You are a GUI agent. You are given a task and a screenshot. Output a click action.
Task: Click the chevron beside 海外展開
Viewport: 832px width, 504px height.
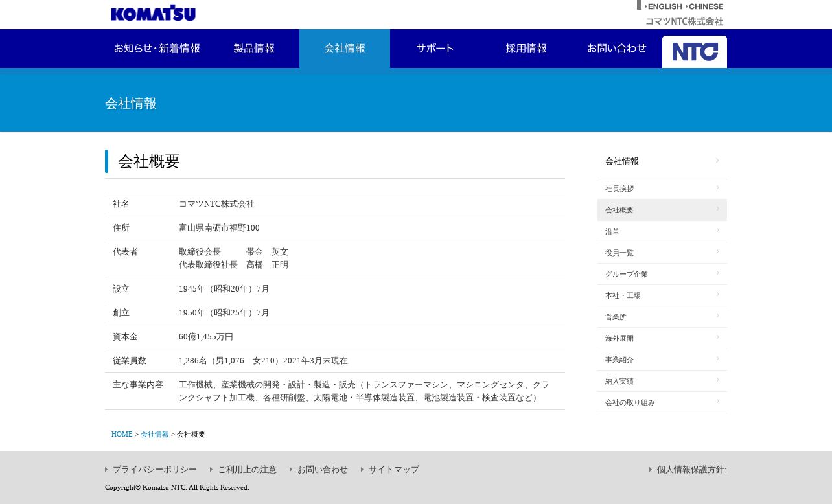click(717, 337)
